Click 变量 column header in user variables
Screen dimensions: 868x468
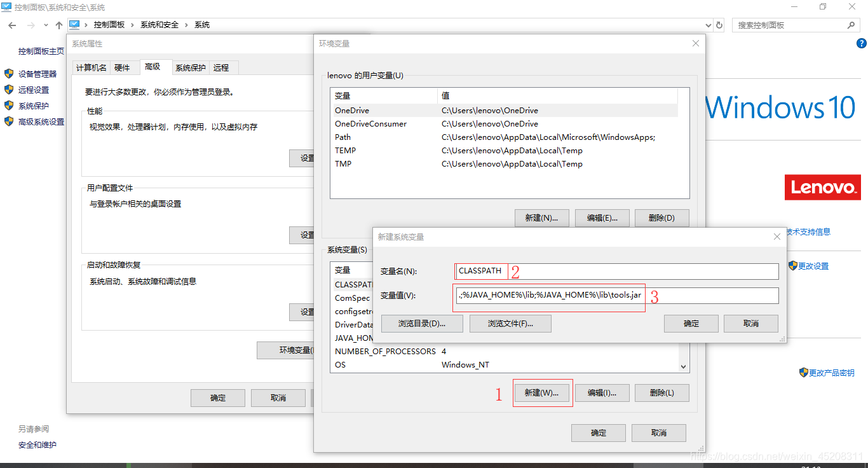pyautogui.click(x=384, y=95)
